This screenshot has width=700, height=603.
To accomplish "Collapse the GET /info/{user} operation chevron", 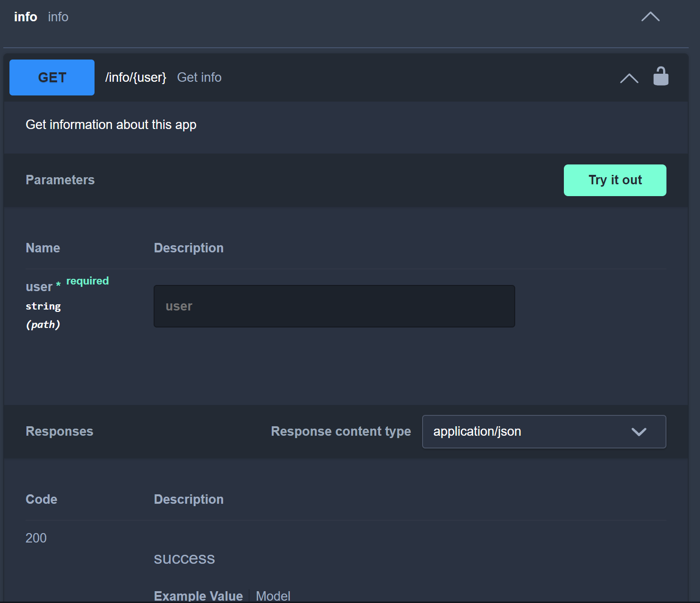I will (629, 78).
